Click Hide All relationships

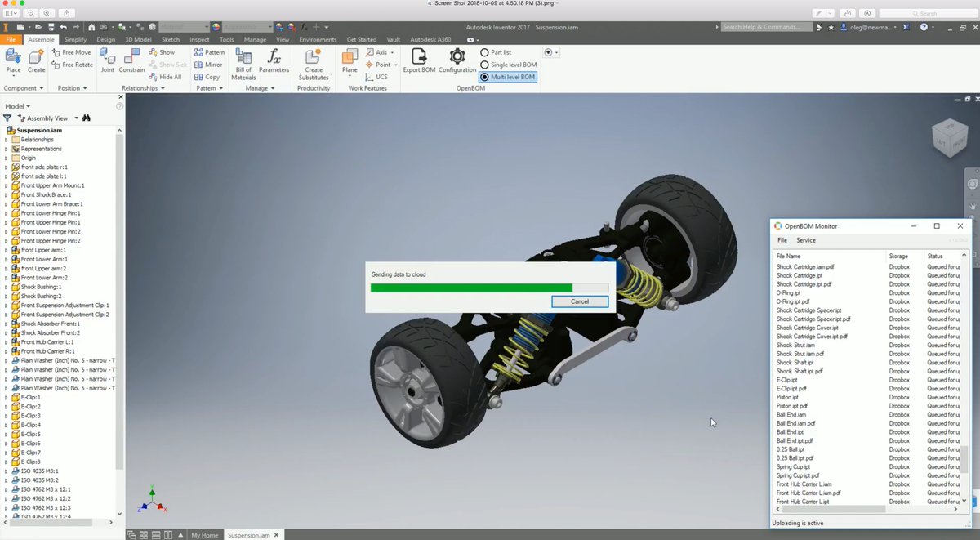click(x=166, y=77)
